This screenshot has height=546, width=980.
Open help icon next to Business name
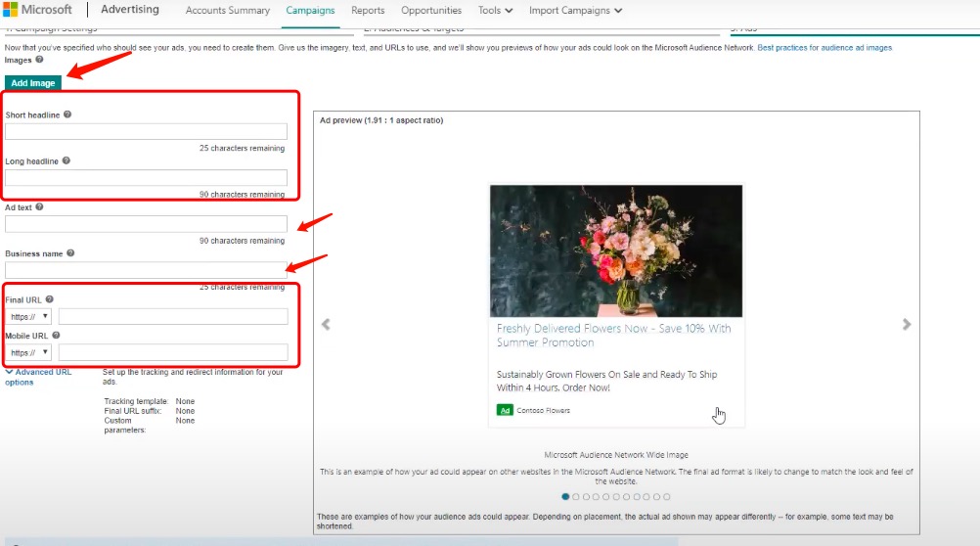coord(70,253)
